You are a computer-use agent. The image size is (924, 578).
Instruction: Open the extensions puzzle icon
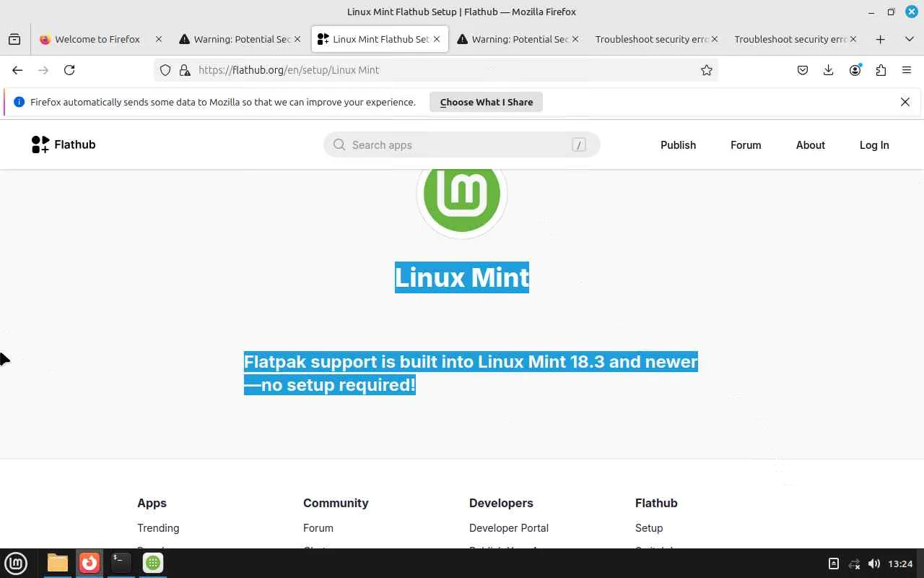click(x=881, y=70)
